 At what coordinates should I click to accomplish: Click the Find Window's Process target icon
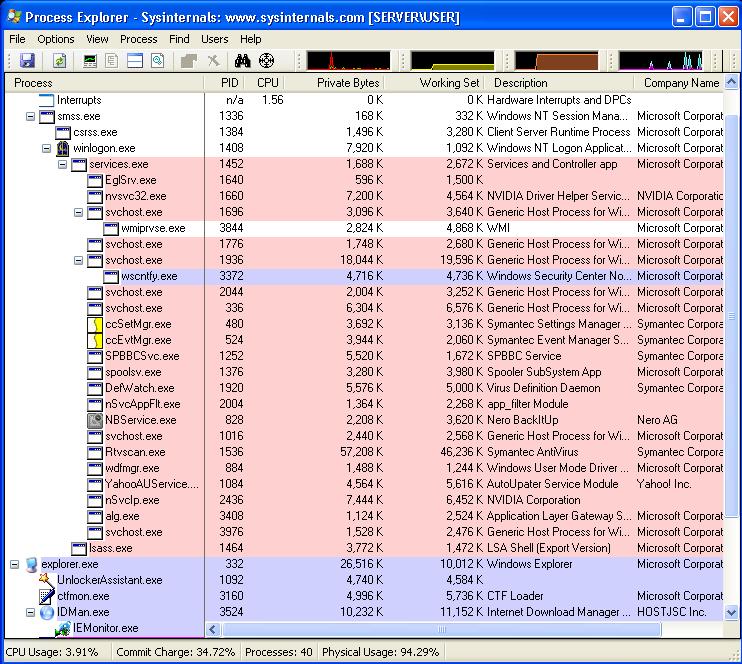coord(267,61)
